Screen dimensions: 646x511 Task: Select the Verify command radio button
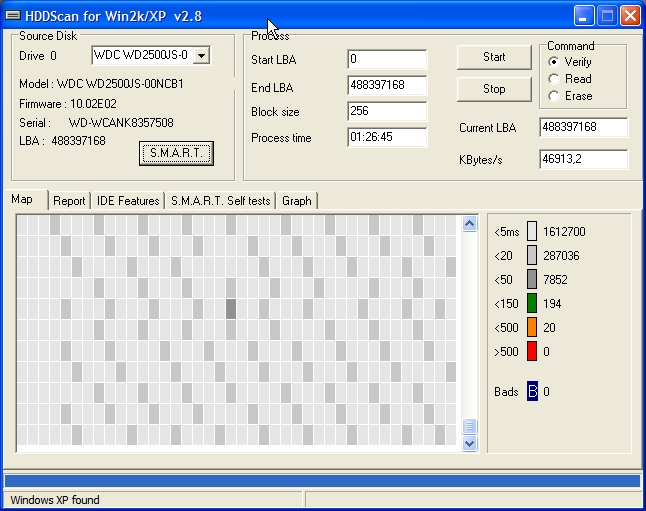click(x=554, y=62)
